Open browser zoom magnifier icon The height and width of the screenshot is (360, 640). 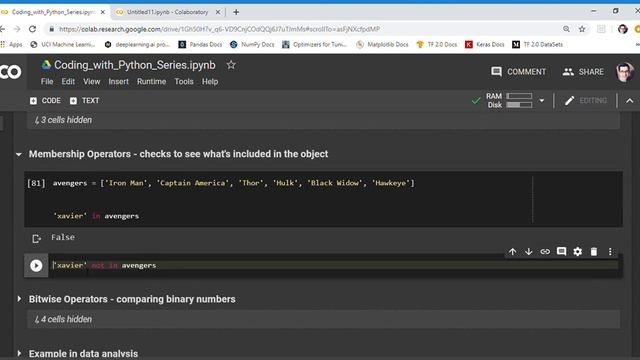(566, 29)
